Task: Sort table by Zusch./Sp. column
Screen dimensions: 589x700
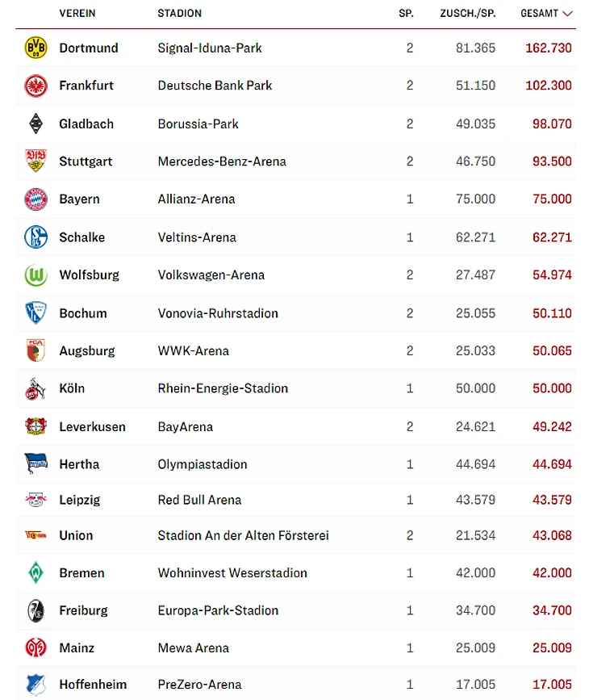Action: click(467, 14)
